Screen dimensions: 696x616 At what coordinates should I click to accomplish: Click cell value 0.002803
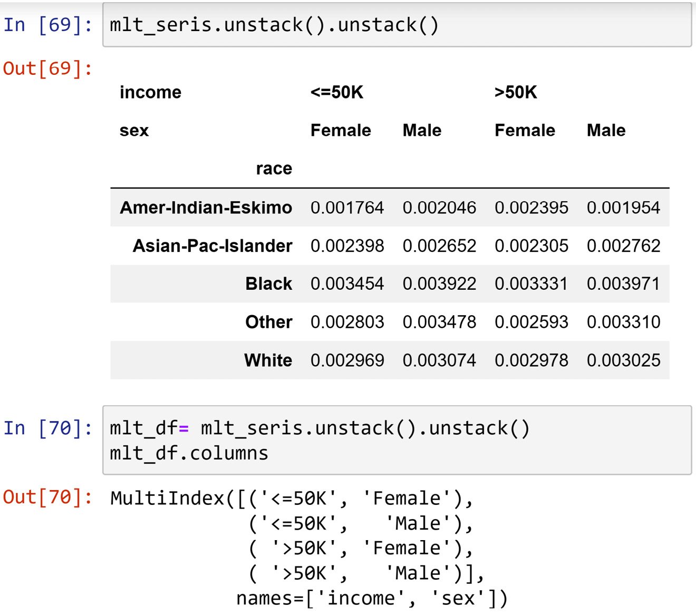pos(347,322)
